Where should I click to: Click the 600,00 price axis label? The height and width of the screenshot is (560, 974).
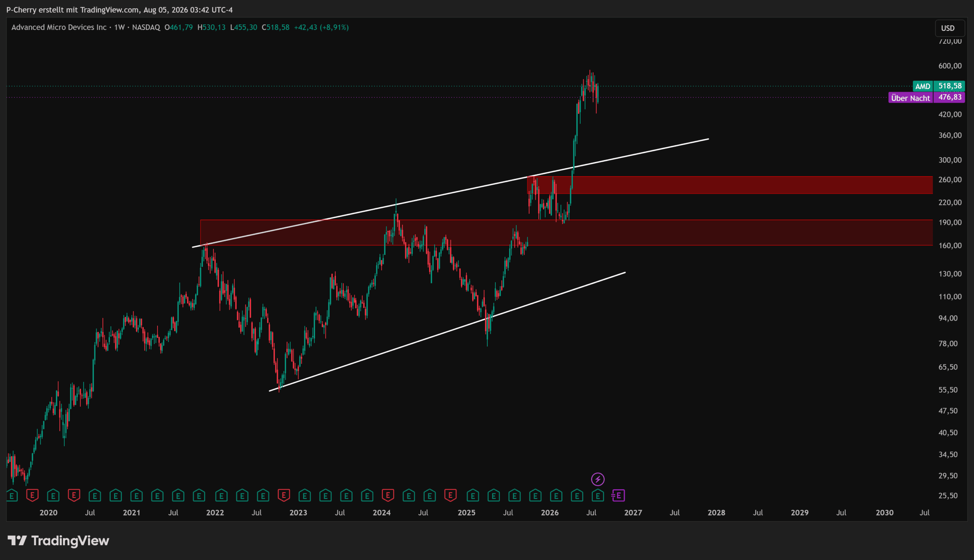click(950, 66)
